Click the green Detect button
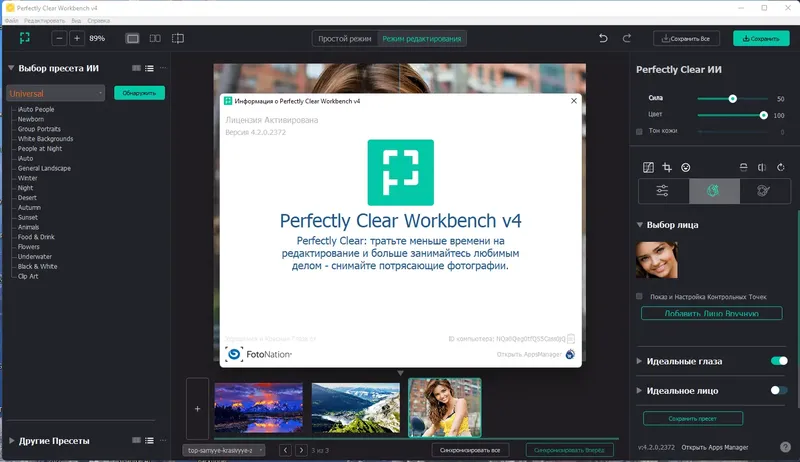 click(139, 93)
